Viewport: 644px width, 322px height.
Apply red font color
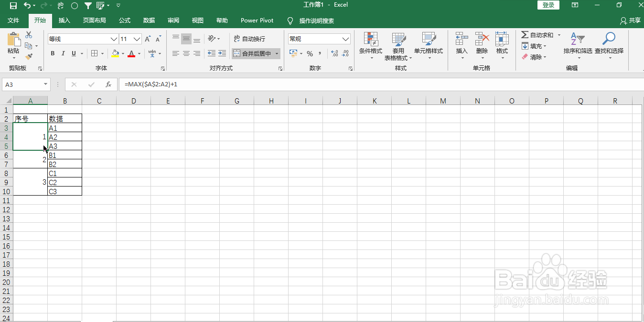pyautogui.click(x=131, y=53)
